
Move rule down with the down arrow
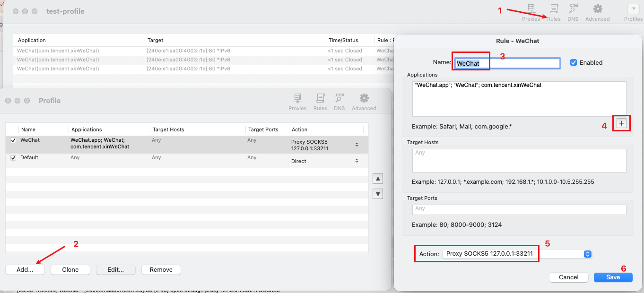click(x=378, y=194)
